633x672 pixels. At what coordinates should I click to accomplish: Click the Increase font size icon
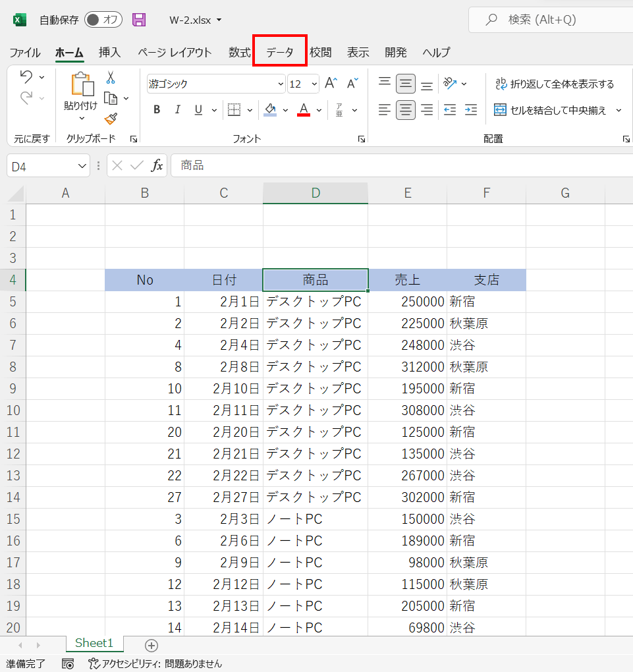click(331, 84)
